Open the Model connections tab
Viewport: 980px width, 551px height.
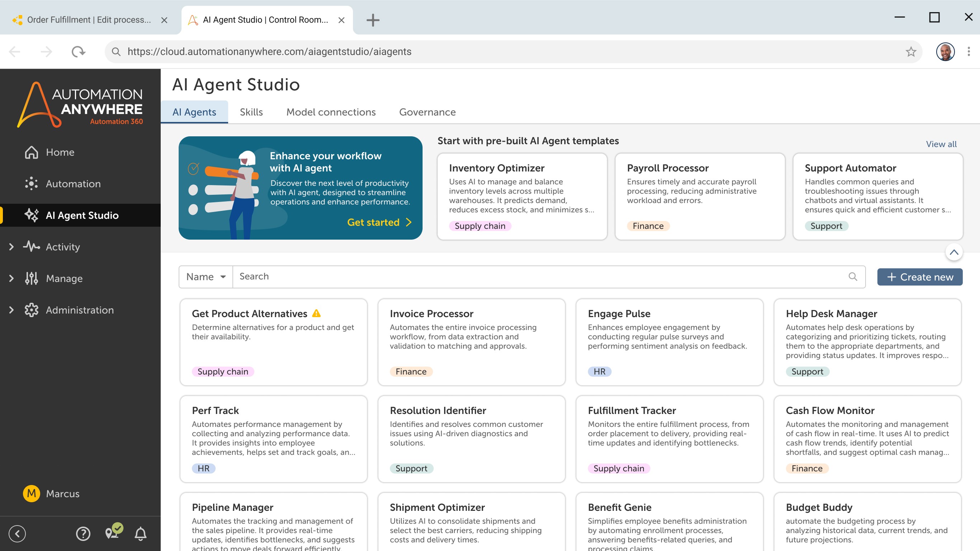click(331, 112)
